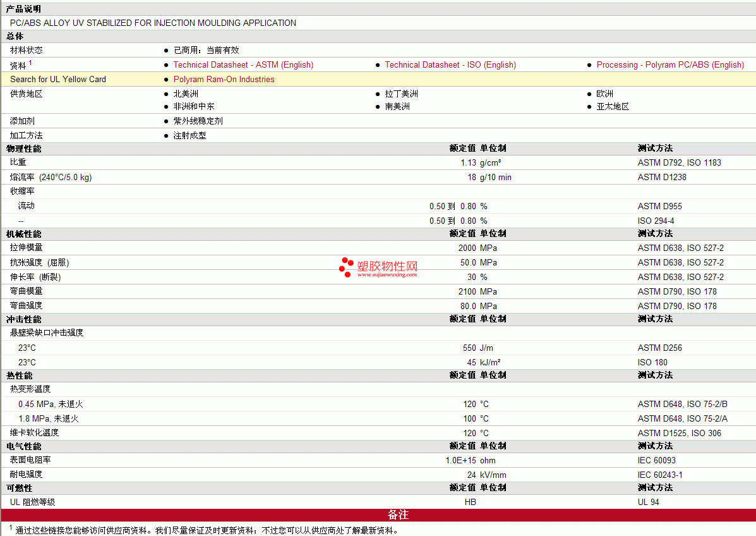Click 拉伸模量 value 2000 MPa
The height and width of the screenshot is (536, 756).
pos(477,248)
